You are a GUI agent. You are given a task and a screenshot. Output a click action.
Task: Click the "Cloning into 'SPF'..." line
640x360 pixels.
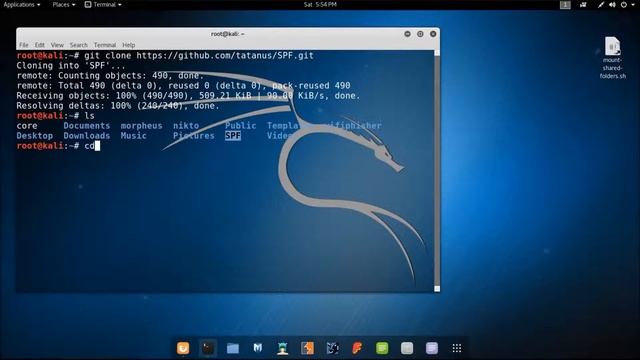click(71, 65)
